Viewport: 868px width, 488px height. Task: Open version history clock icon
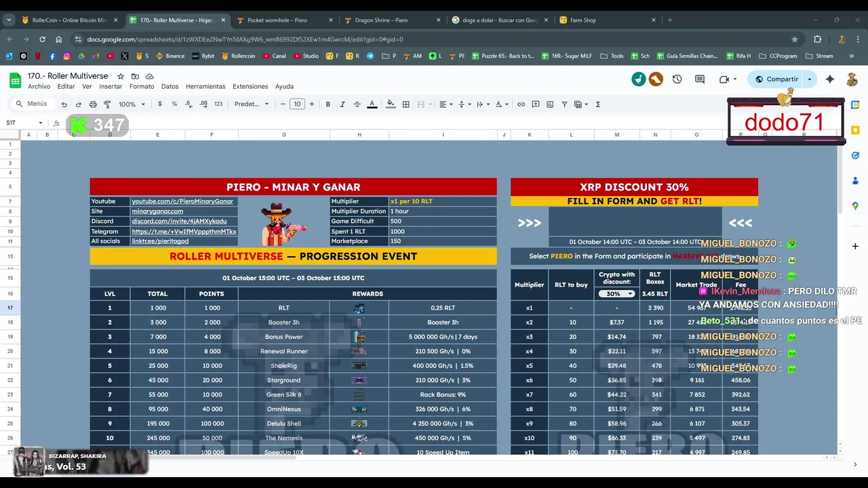(x=677, y=79)
